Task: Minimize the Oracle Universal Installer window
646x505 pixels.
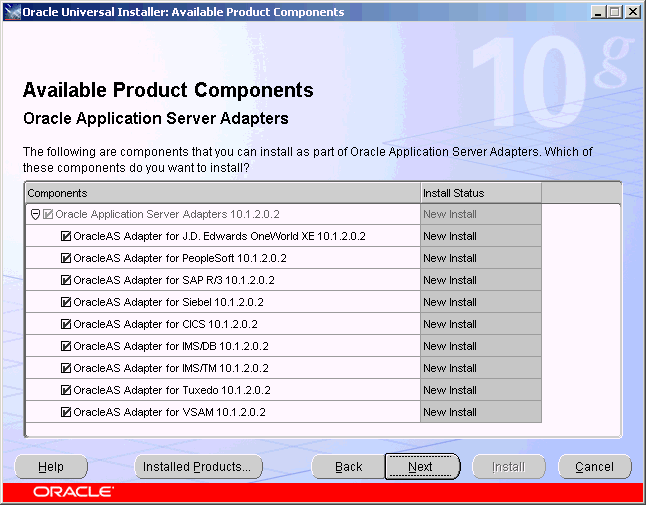Action: [599, 12]
